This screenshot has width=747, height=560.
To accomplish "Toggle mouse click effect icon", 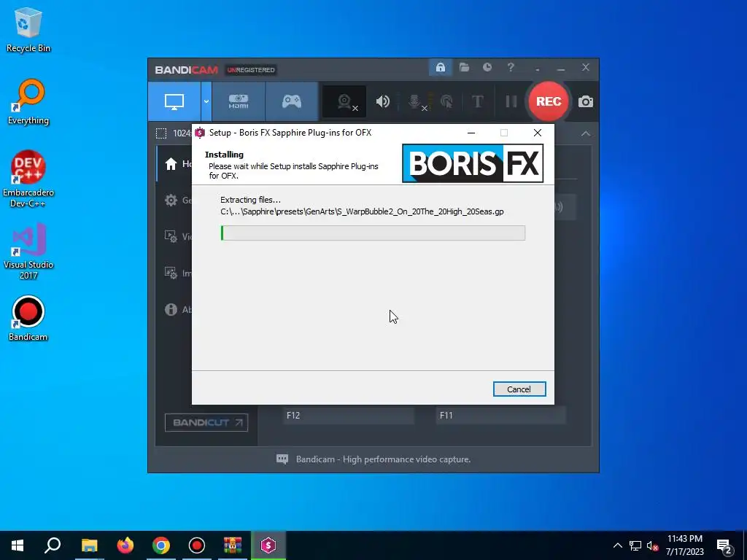I will [446, 101].
